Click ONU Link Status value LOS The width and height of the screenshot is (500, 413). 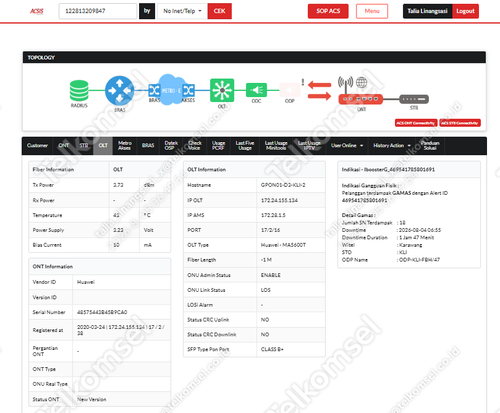[x=265, y=290]
